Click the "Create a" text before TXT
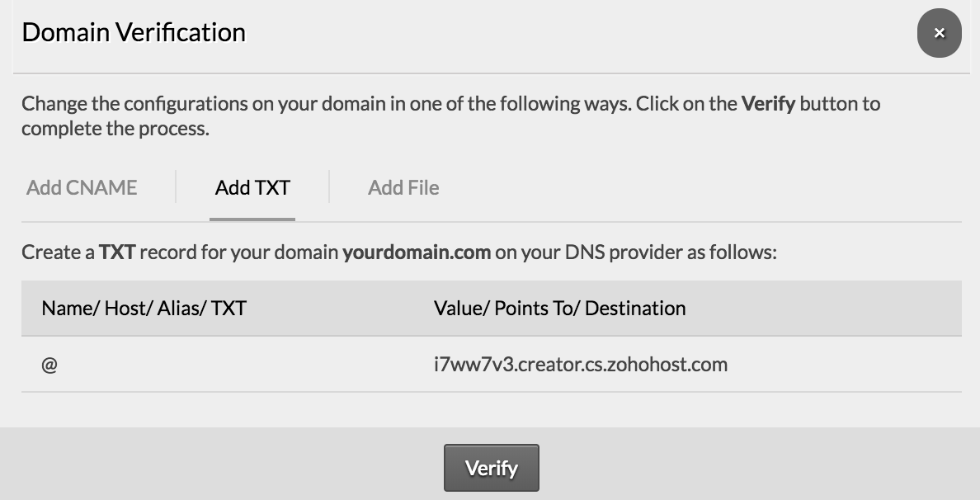The height and width of the screenshot is (500, 980). (58, 252)
